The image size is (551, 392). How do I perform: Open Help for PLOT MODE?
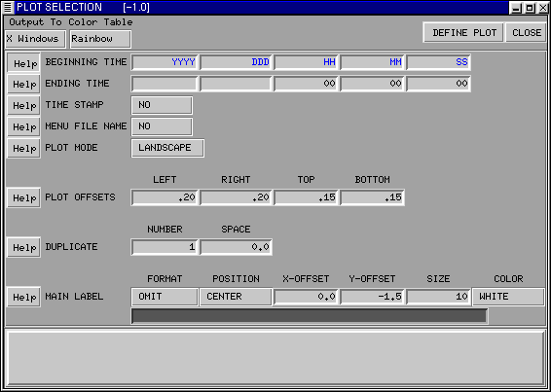[x=24, y=148]
